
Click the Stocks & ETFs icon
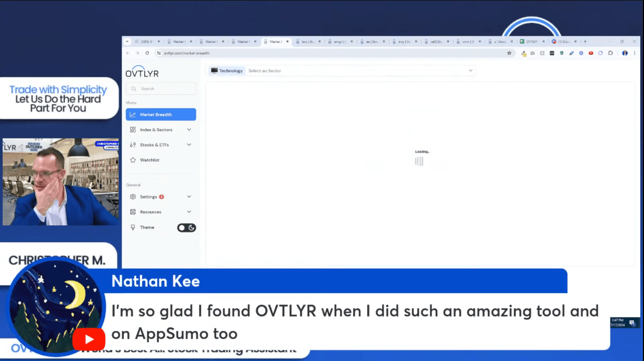coord(133,145)
